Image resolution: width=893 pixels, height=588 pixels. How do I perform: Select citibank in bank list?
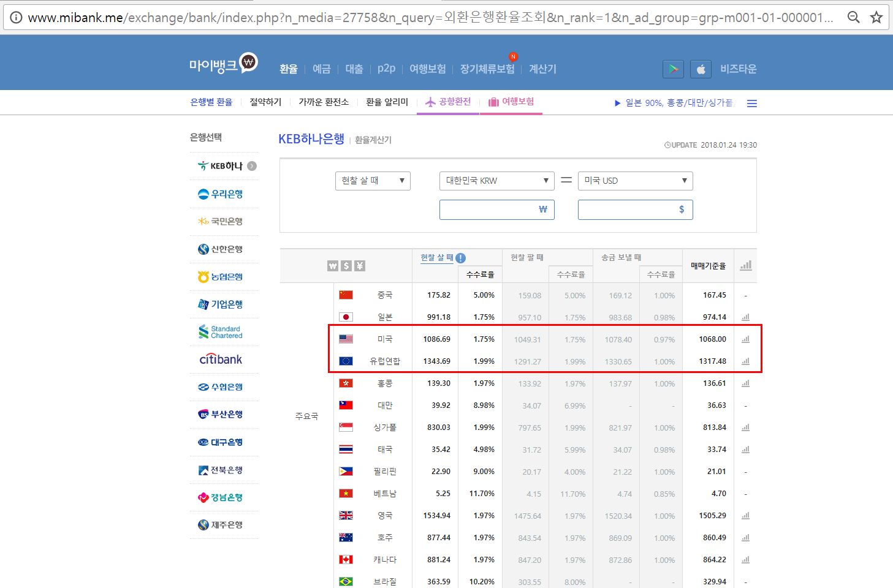pyautogui.click(x=221, y=360)
